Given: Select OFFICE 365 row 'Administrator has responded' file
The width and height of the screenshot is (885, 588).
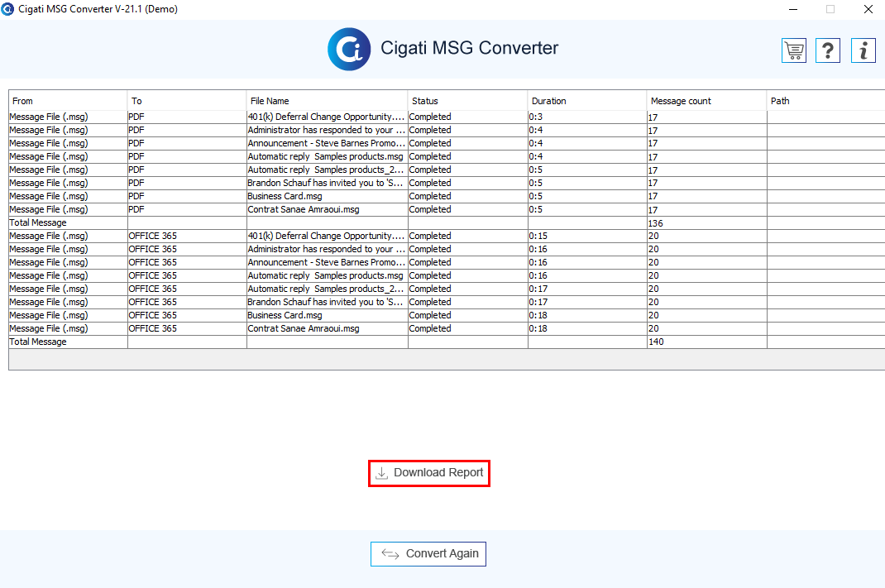Looking at the screenshot, I should tap(327, 249).
